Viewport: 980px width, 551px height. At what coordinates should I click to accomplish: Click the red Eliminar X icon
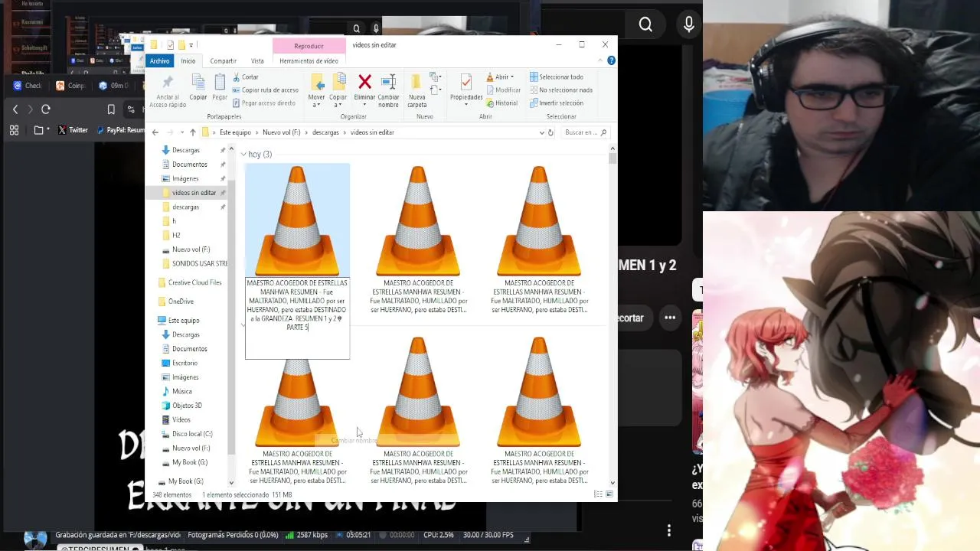[364, 82]
